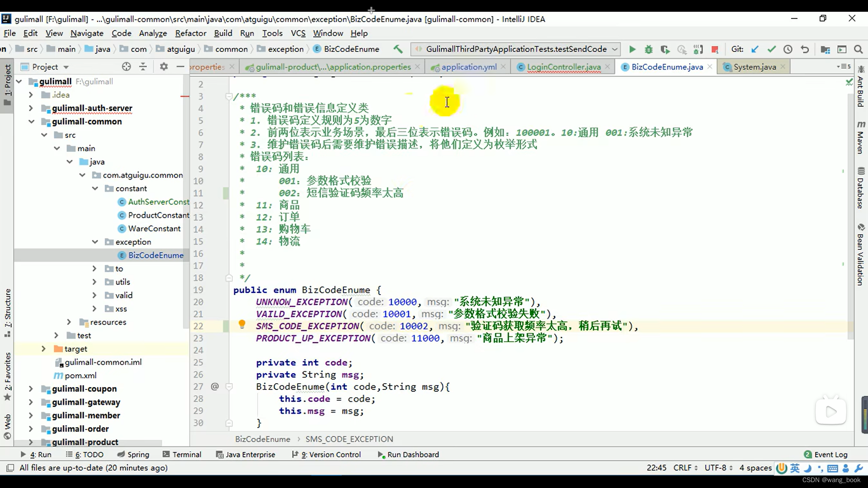Screen dimensions: 868x488
Task: Open the application.yml file tab
Action: point(468,67)
